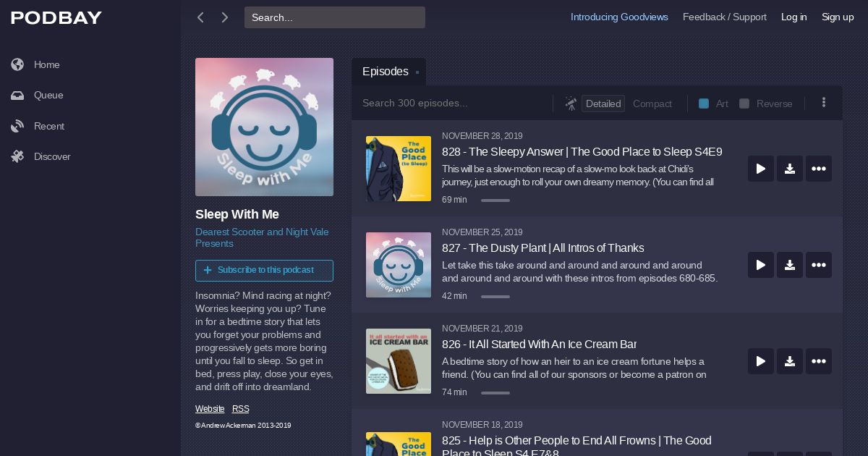
Task: Open title 828 - The Sleepy Answer
Action: [582, 152]
